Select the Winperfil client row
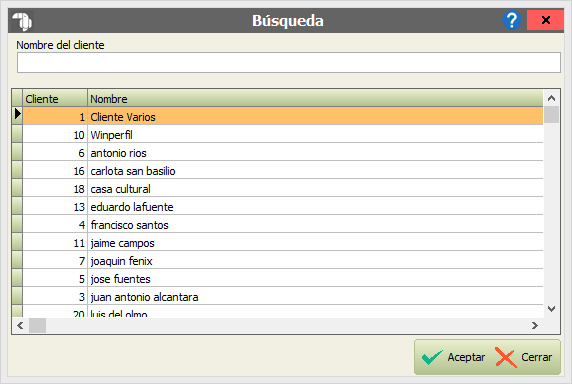Image resolution: width=572 pixels, height=384 pixels. 283,135
